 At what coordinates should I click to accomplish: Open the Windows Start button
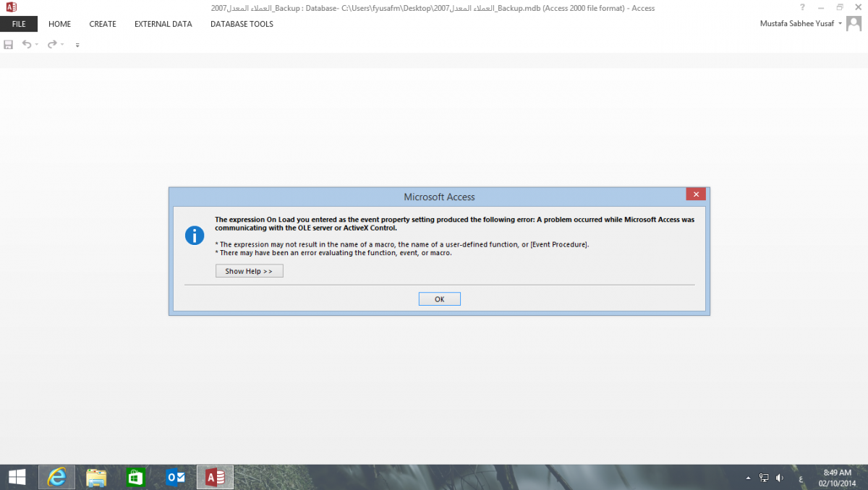[17, 477]
